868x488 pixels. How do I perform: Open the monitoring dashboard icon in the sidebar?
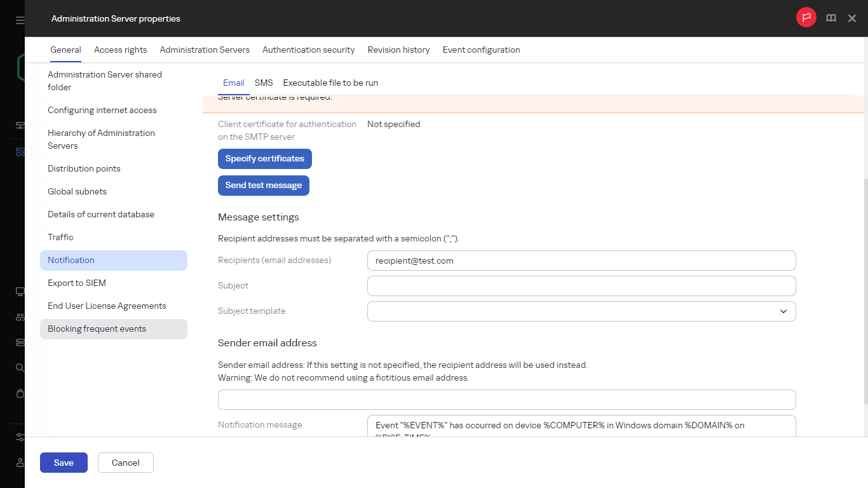[20, 125]
